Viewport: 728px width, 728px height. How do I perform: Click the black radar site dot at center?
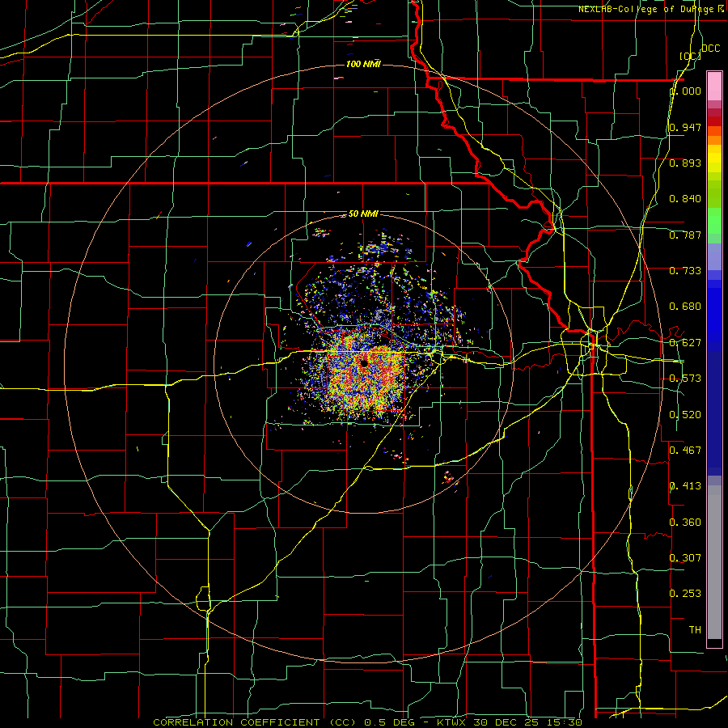click(x=364, y=363)
